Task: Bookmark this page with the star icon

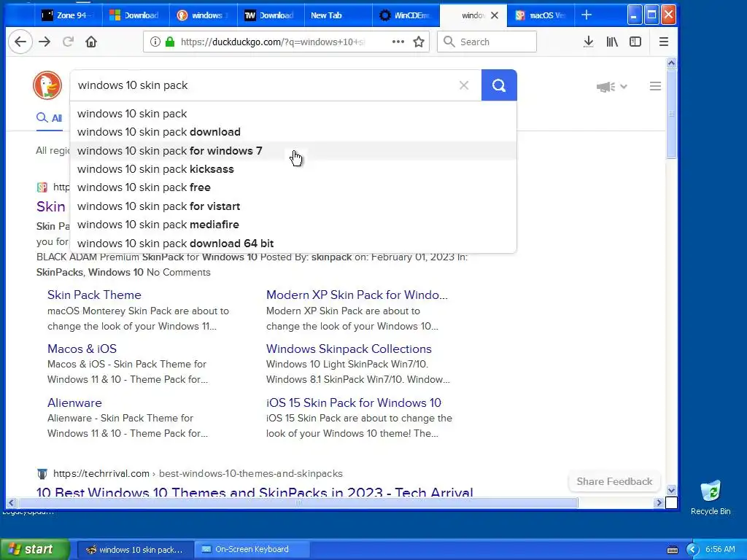Action: (419, 42)
